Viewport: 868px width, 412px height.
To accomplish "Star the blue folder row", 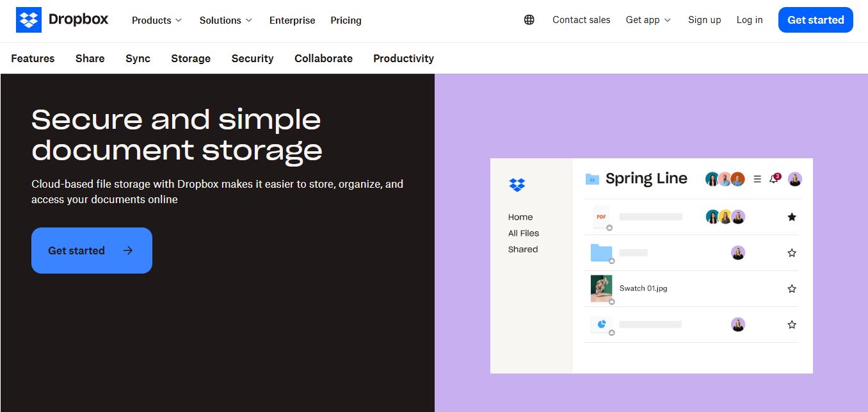I will pos(792,253).
